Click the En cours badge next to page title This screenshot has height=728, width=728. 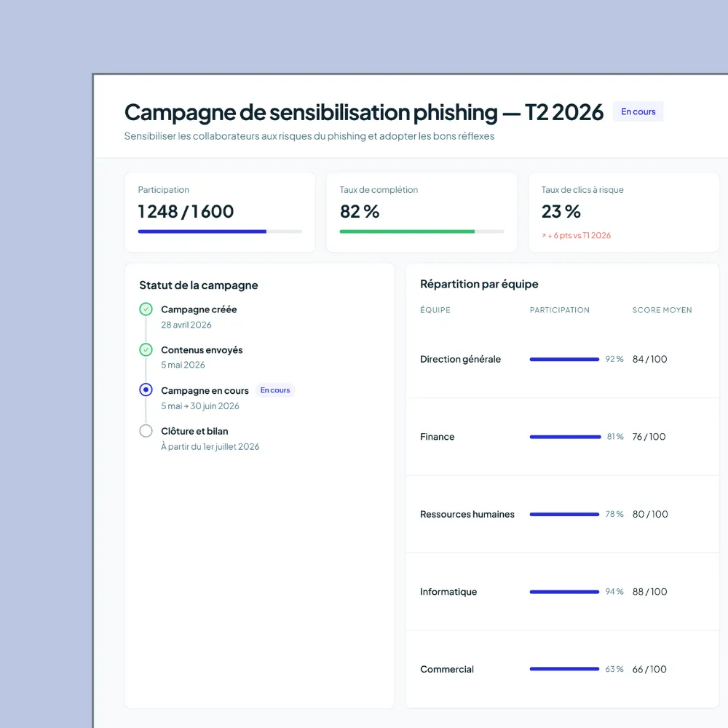click(638, 111)
